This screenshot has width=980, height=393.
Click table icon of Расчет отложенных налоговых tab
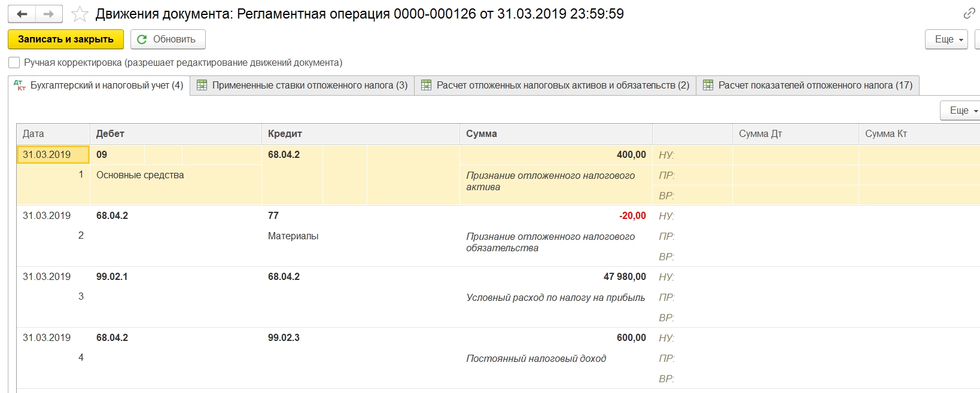(426, 86)
